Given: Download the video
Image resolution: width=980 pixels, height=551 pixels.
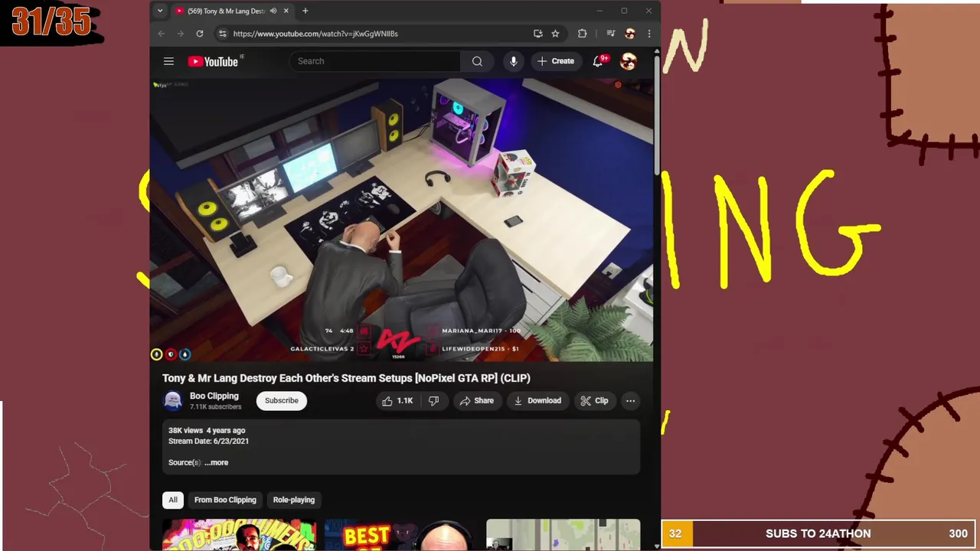Looking at the screenshot, I should click(x=537, y=400).
